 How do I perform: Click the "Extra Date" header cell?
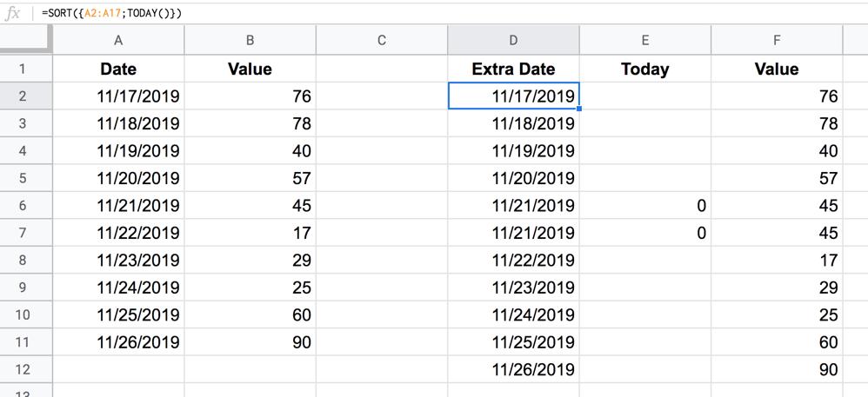[x=513, y=69]
